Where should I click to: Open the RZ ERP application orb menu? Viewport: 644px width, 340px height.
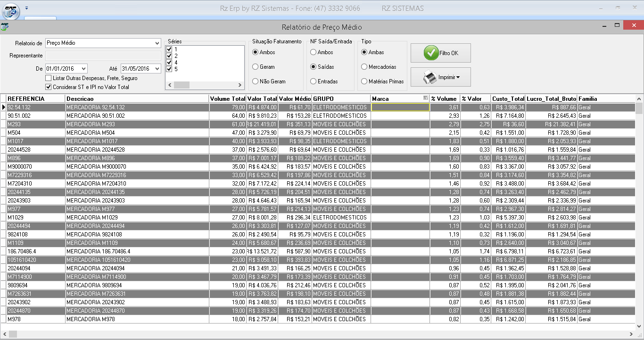coord(11,10)
